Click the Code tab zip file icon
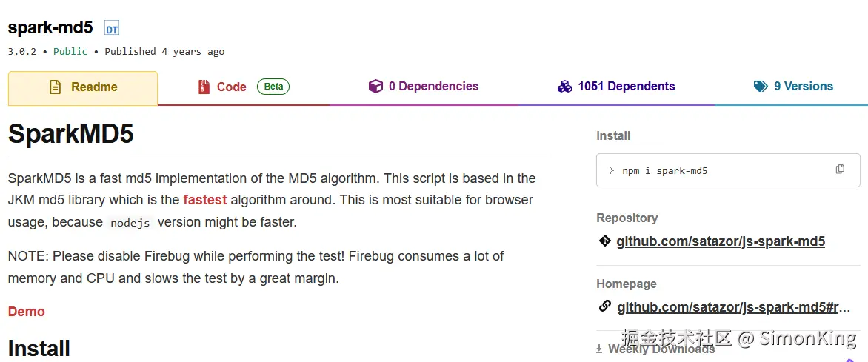 coord(204,87)
